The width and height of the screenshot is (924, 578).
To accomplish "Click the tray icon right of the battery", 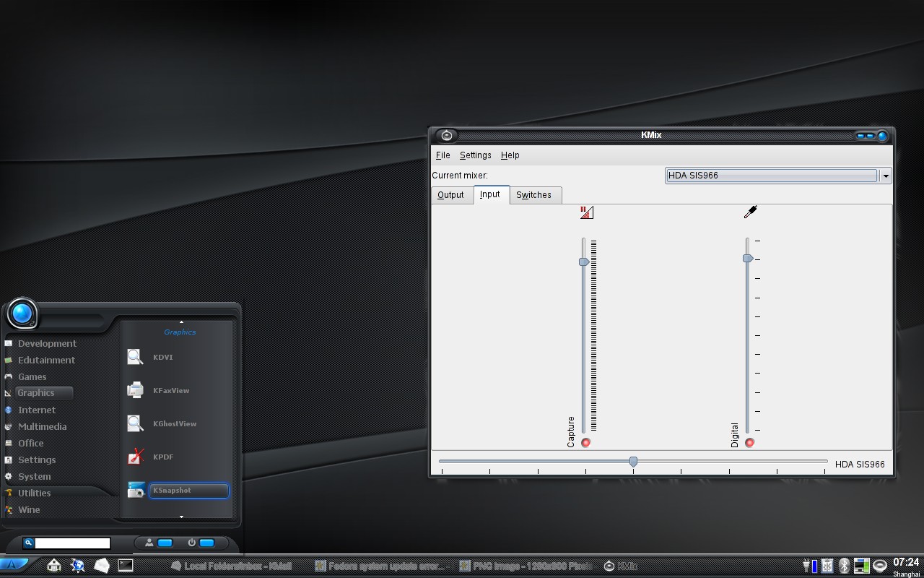I will [827, 565].
